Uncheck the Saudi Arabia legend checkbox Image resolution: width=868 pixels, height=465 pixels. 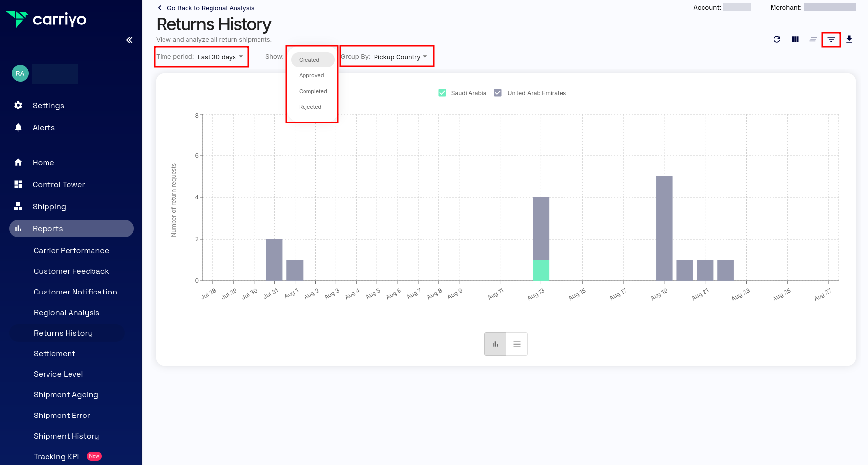(442, 93)
